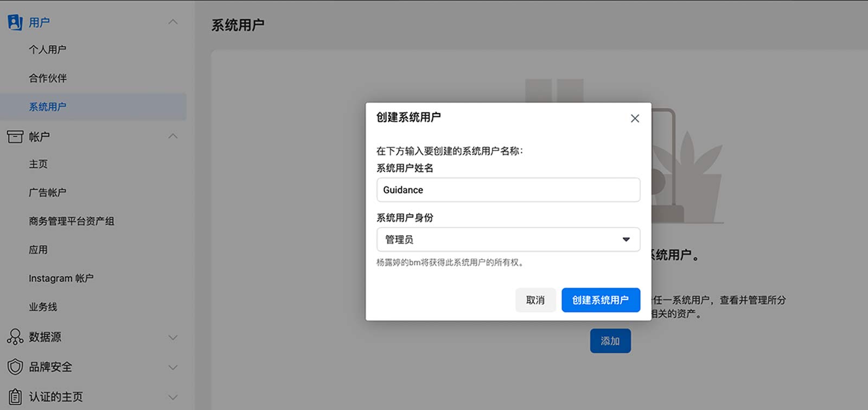Click the Brand Safety shield icon
The height and width of the screenshot is (410, 868).
tap(15, 367)
